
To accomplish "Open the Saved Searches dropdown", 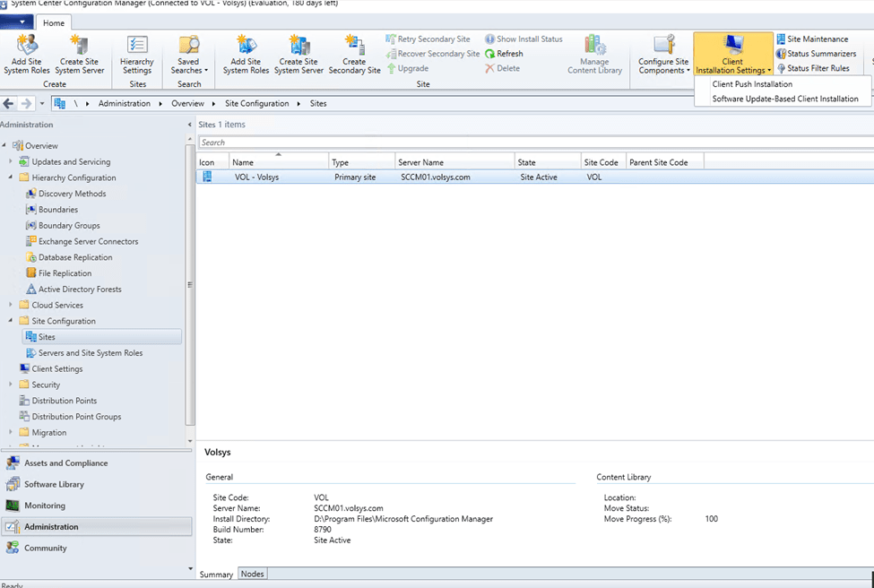I will click(189, 55).
